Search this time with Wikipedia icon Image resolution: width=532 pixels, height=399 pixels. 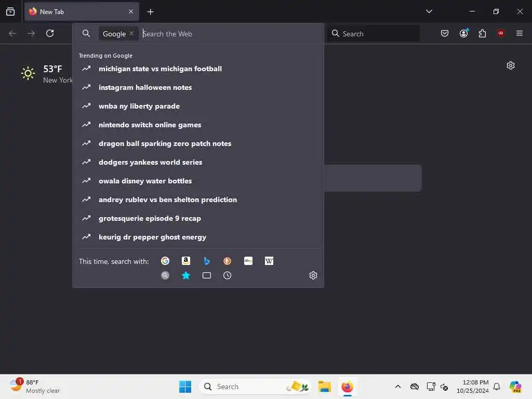pos(269,261)
